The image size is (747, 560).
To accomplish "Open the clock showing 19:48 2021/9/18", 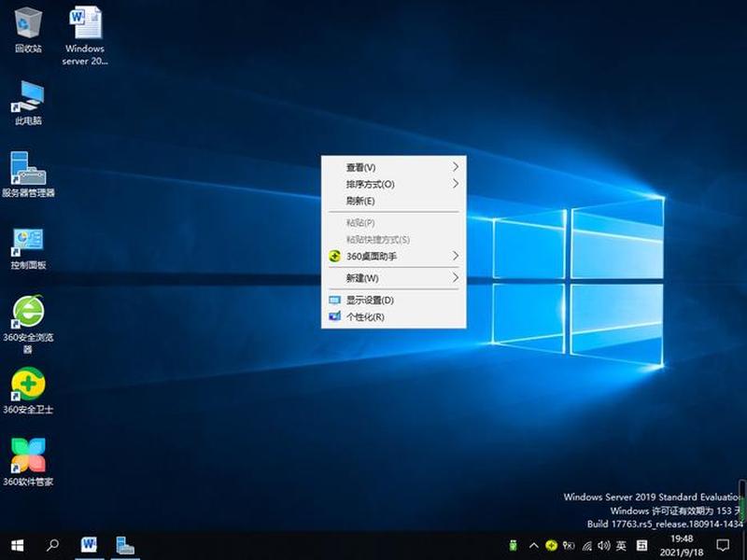I will [682, 546].
